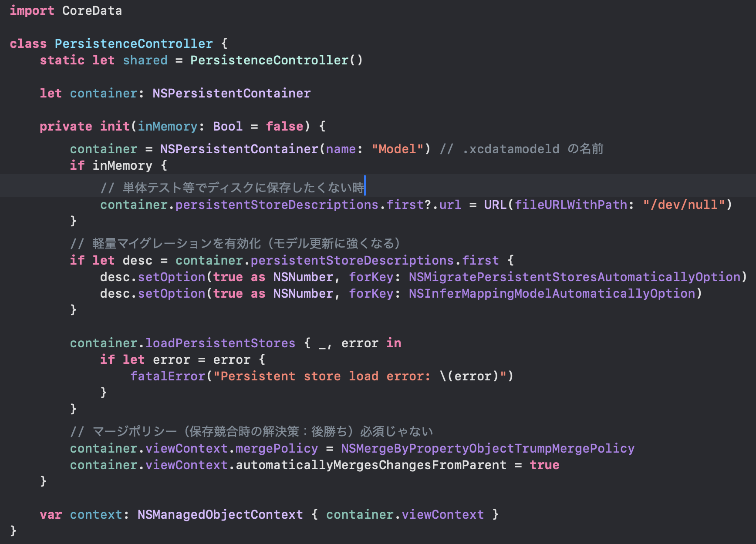Click 'desc' in the 'if let desc' line
Image resolution: width=756 pixels, height=544 pixels.
click(x=138, y=260)
